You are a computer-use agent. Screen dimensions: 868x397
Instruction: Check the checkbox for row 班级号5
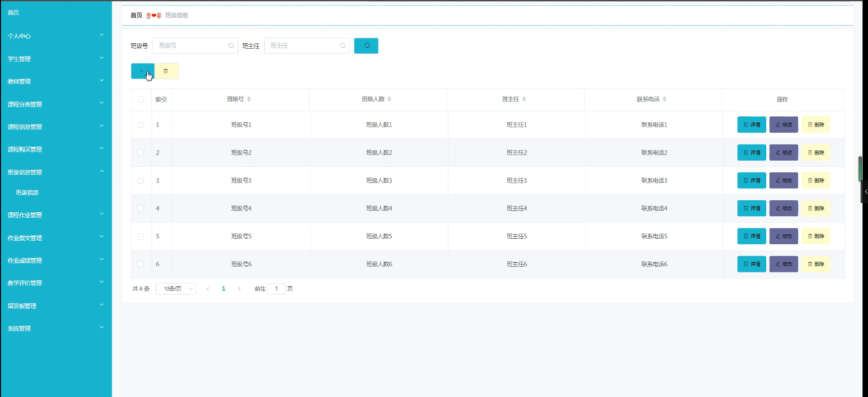click(141, 236)
